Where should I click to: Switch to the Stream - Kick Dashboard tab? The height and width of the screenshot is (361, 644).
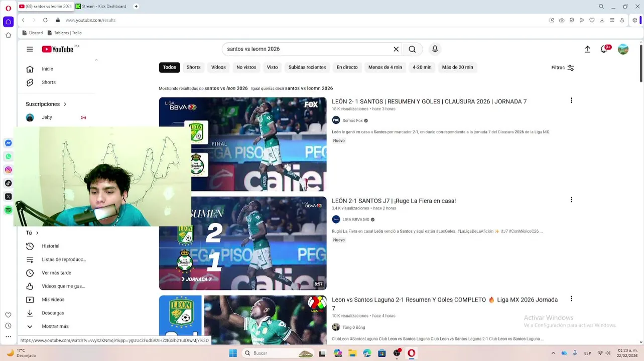101,7
